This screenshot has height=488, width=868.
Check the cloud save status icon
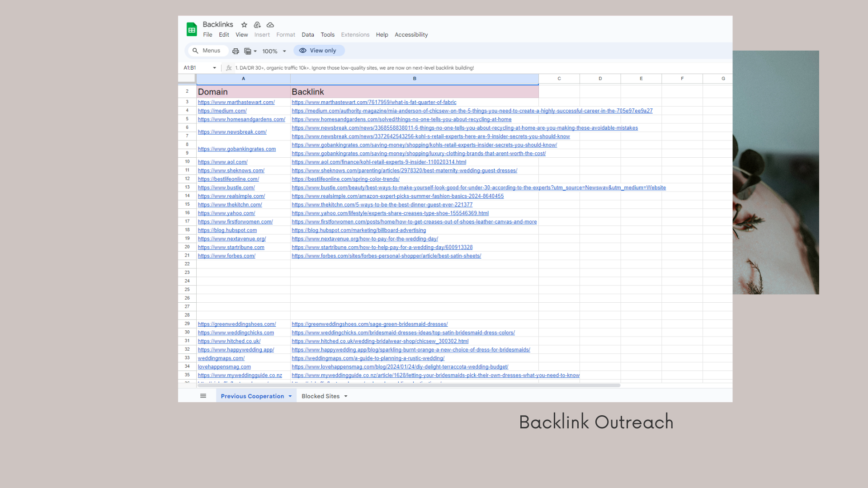(270, 25)
